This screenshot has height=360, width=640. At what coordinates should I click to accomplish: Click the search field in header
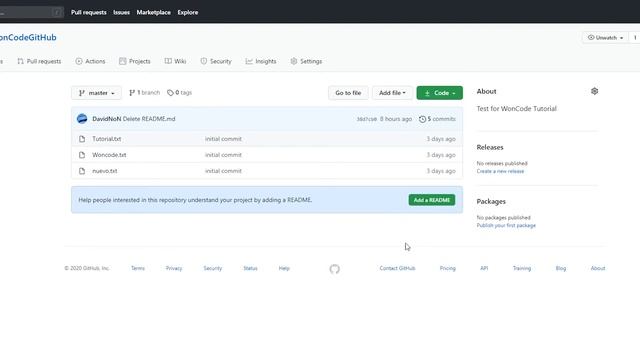click(31, 12)
